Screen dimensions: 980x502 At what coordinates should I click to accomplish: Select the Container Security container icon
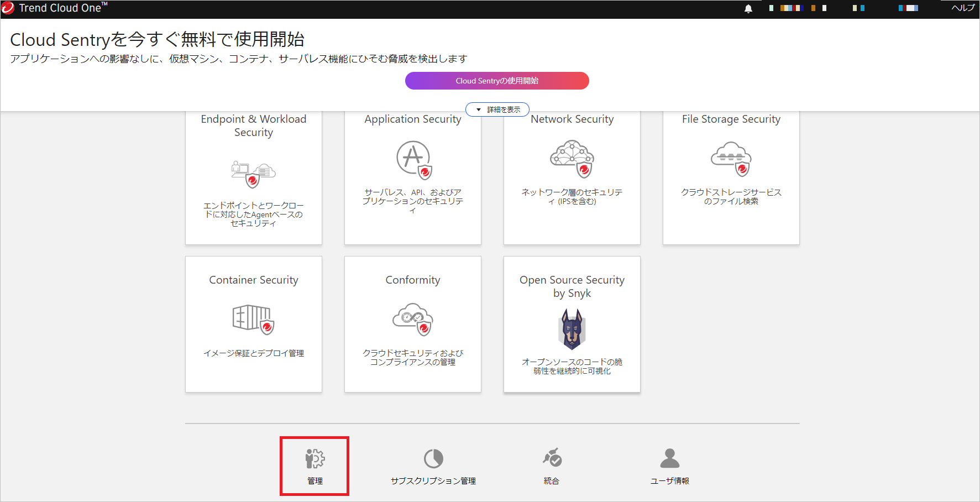coord(253,320)
